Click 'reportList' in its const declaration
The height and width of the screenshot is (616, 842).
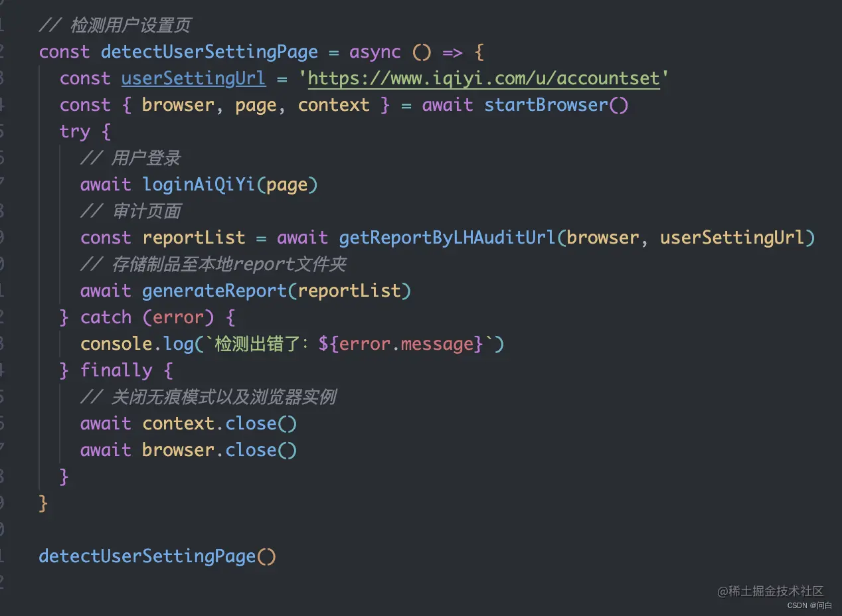193,238
